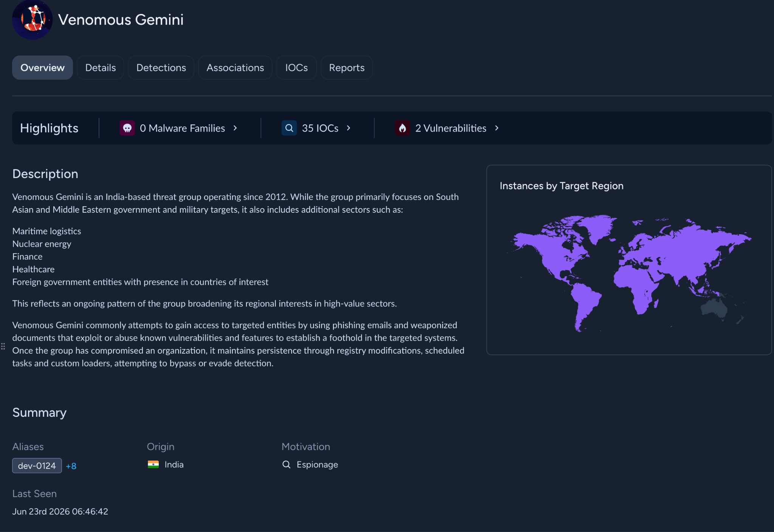
Task: Open the Details tab
Action: coord(101,68)
